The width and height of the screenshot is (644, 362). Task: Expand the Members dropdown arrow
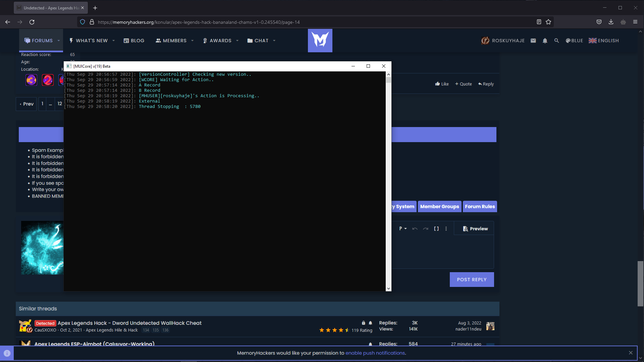pos(193,41)
